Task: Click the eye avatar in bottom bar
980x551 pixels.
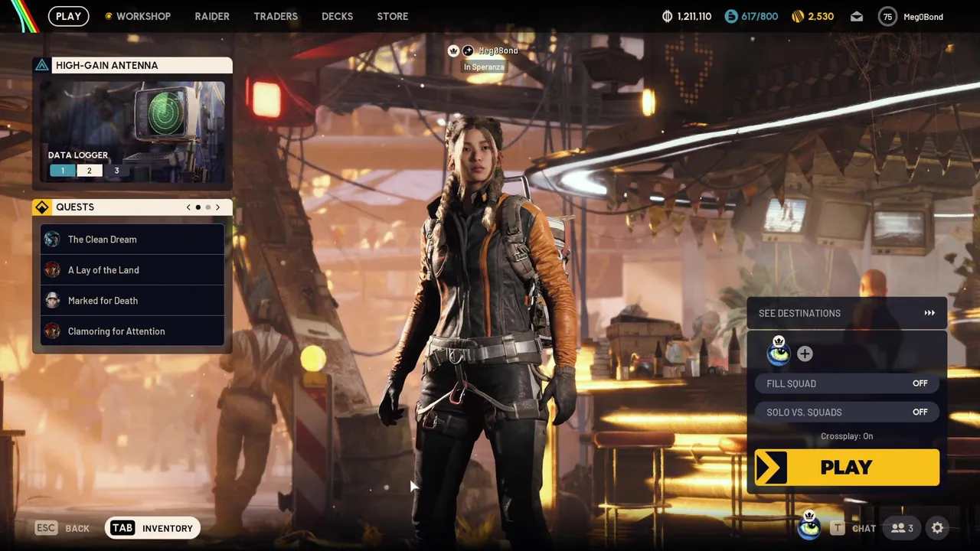Action: (x=809, y=527)
